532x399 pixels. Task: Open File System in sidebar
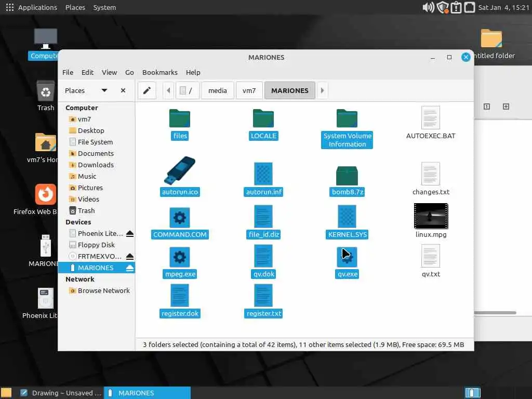click(x=97, y=142)
